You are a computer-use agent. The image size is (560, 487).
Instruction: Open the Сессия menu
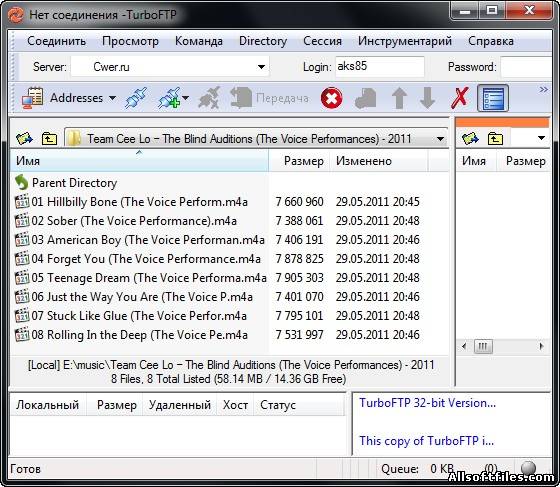point(322,41)
